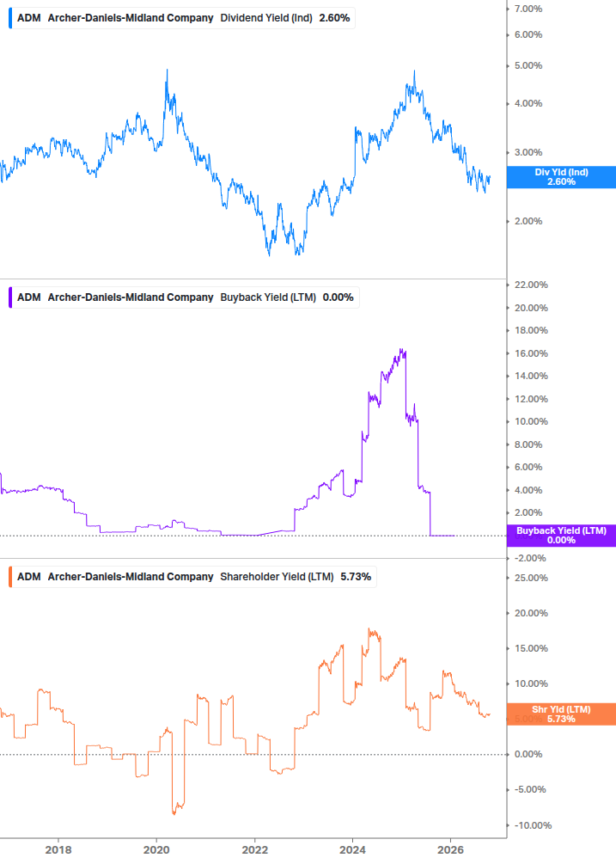Click the 7.00% axis label
616x864 pixels.
[528, 9]
